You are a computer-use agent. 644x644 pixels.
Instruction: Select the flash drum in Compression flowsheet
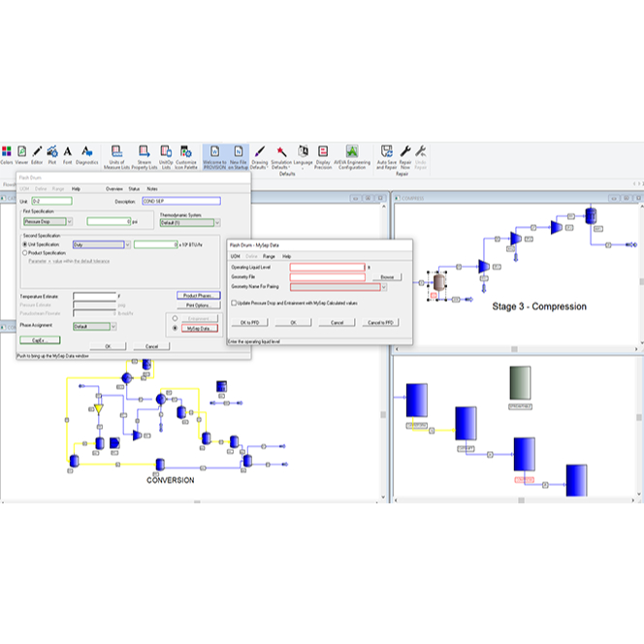click(439, 282)
